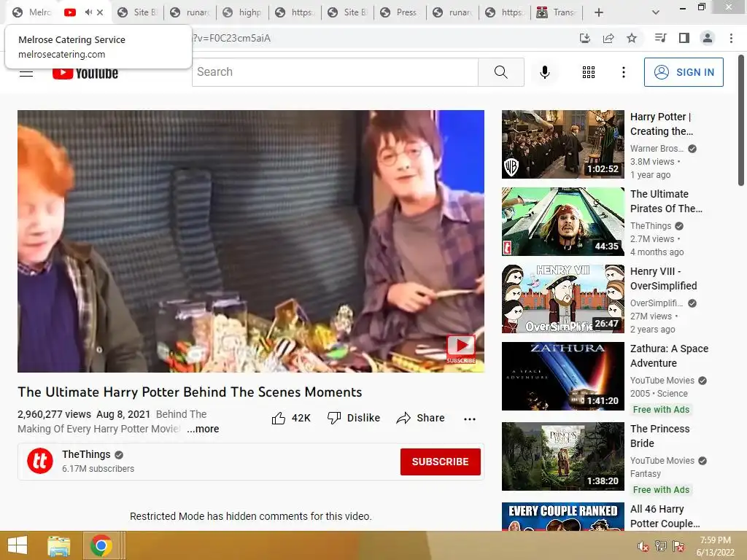
Task: Open Harry Potter Creating thumbnail 1:02:52
Action: 562,144
